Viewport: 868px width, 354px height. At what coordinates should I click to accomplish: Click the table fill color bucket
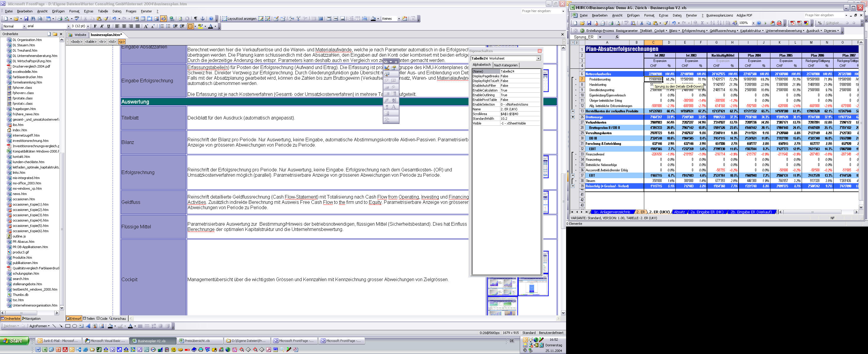[x=373, y=19]
